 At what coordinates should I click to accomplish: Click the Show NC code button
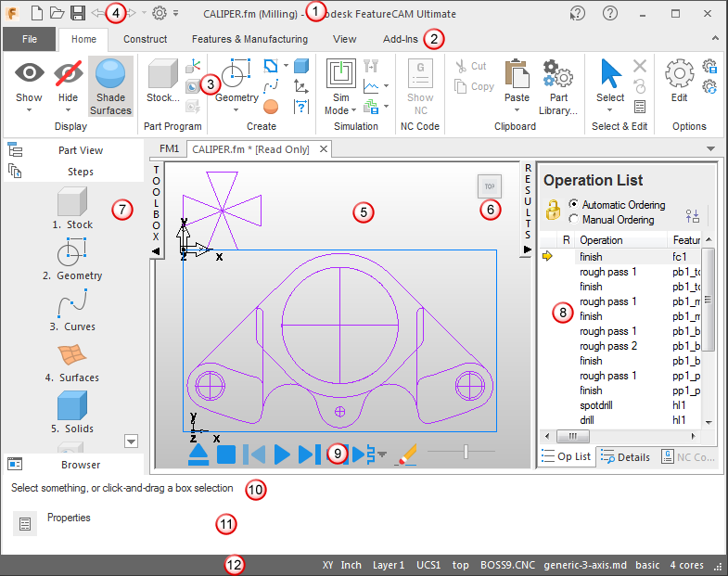tap(420, 86)
